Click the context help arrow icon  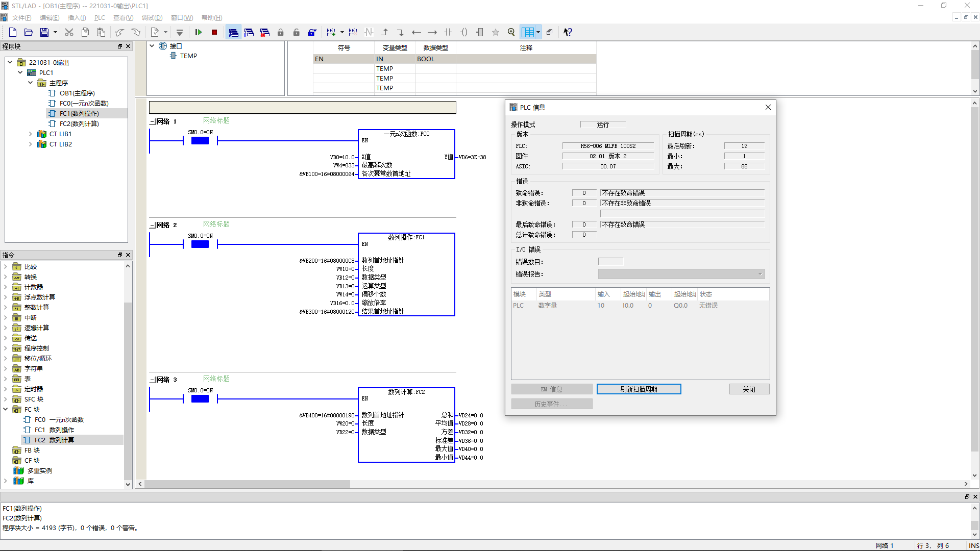point(568,32)
